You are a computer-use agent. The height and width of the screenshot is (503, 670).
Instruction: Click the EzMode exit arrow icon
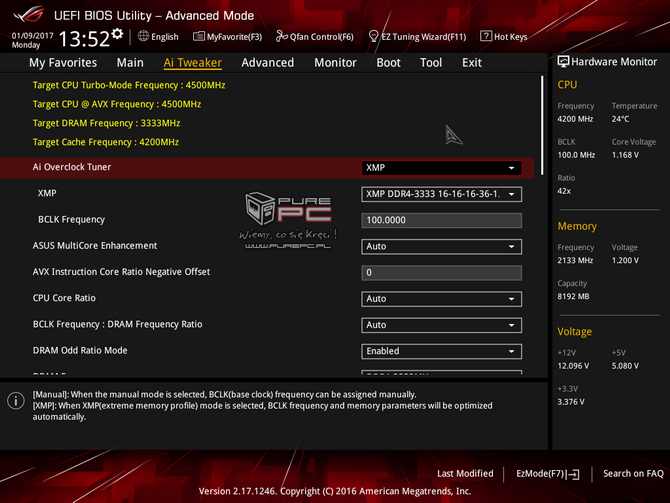573,474
